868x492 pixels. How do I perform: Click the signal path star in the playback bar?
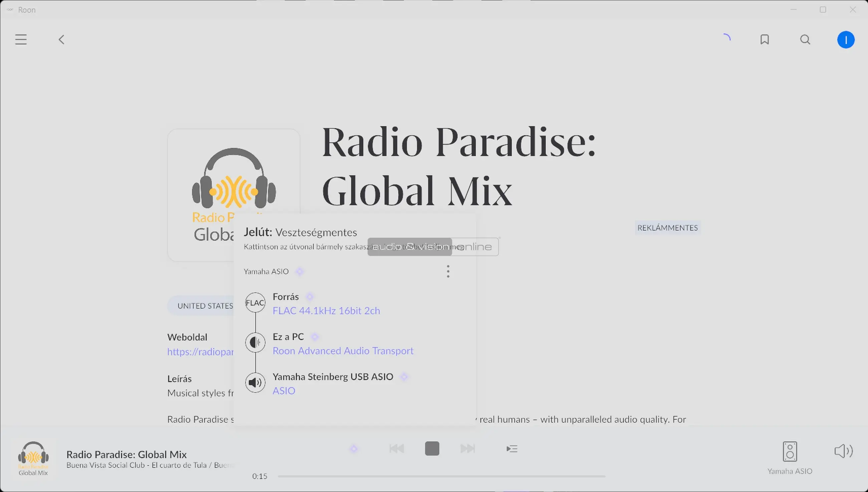click(354, 449)
